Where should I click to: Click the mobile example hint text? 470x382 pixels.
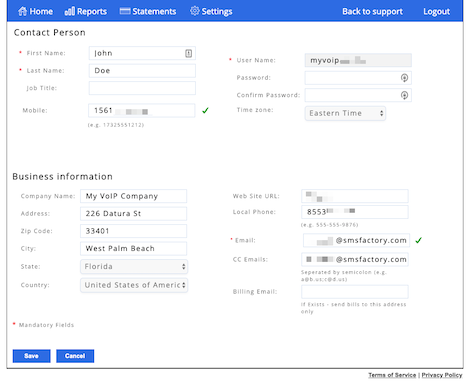point(116,125)
